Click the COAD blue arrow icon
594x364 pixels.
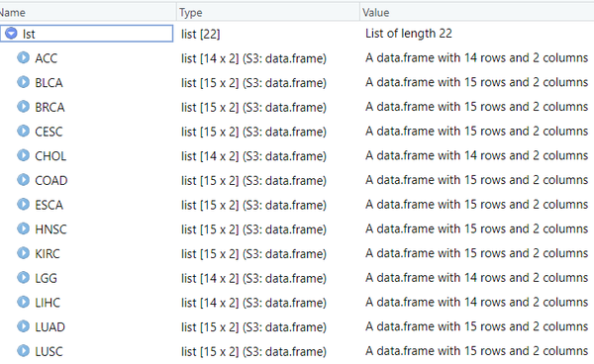coord(23,180)
